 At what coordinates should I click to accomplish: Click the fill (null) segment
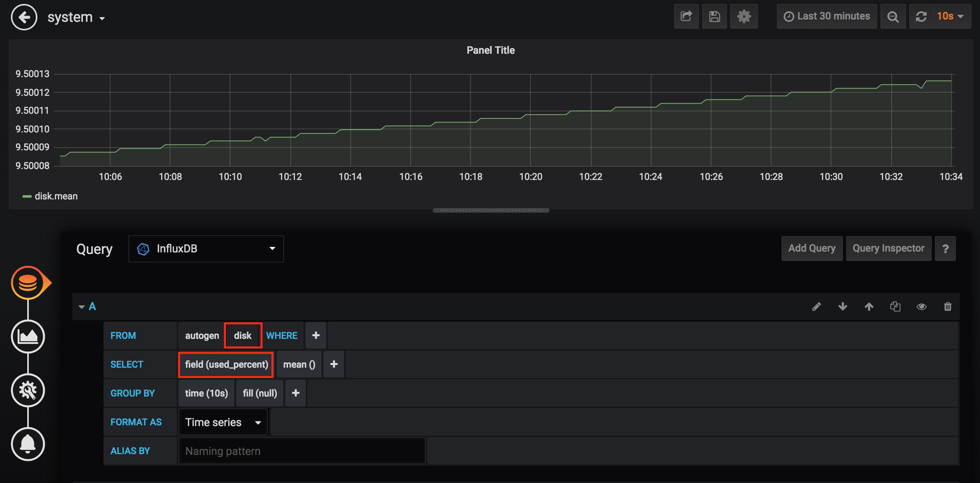(260, 393)
